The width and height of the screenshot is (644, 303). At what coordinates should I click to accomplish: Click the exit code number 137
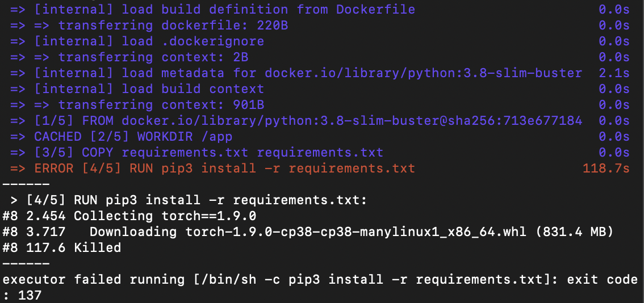click(30, 296)
